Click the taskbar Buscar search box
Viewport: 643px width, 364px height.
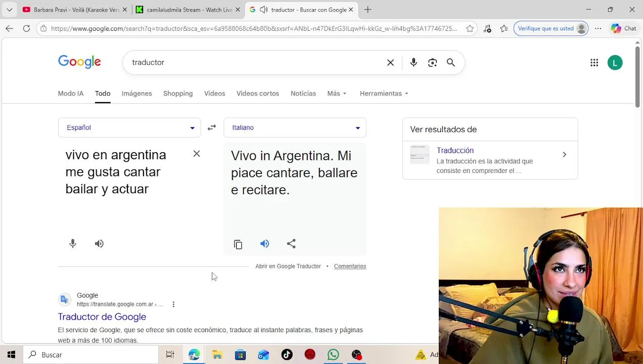coord(91,355)
